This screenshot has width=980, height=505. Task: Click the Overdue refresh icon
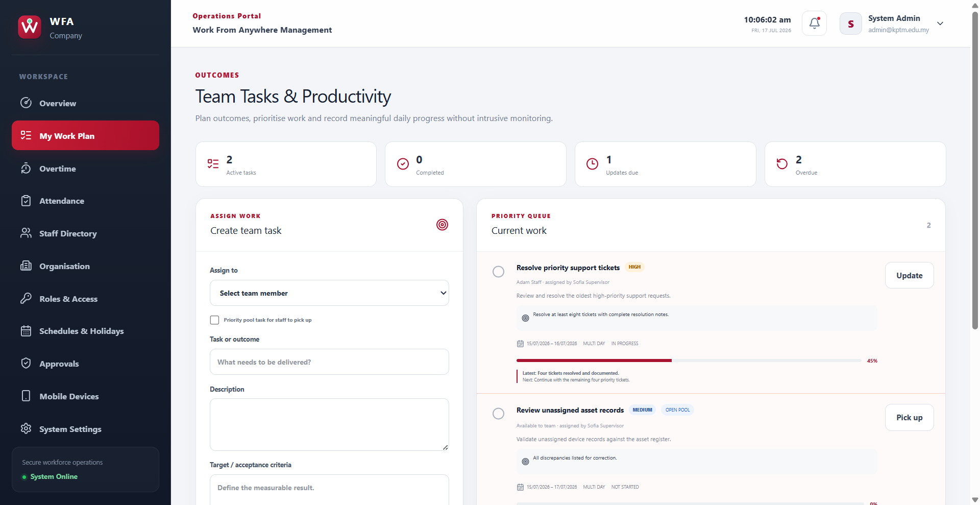(782, 163)
